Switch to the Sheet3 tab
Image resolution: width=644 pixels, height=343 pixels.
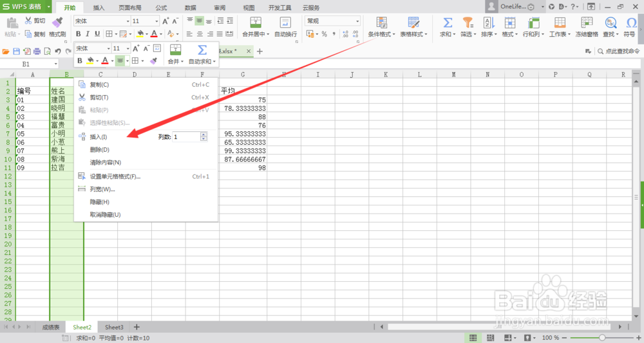click(114, 327)
